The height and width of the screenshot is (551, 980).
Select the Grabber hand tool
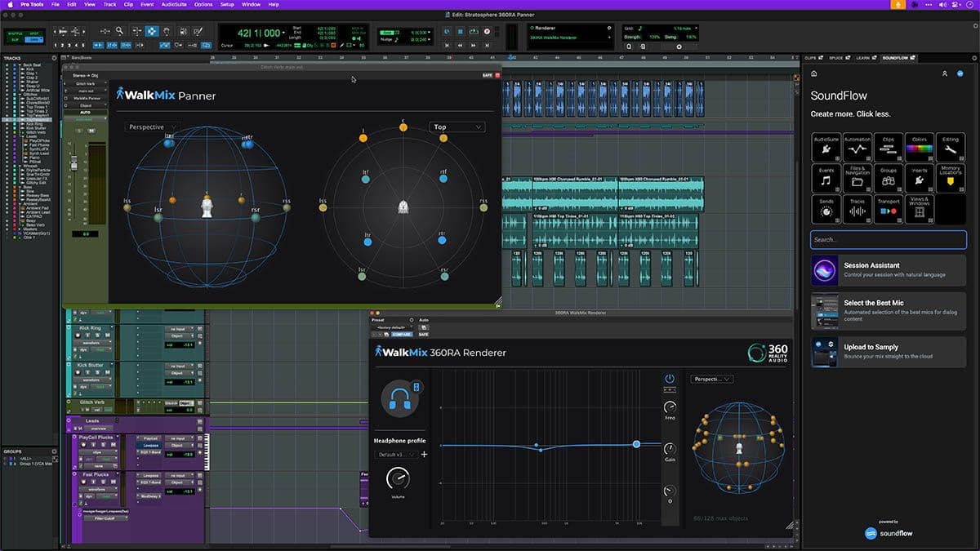coord(166,32)
